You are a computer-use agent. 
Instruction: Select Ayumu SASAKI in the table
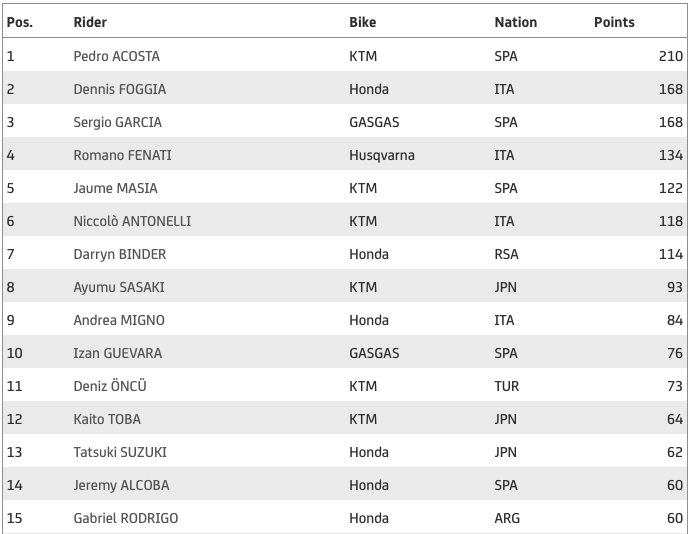click(119, 287)
